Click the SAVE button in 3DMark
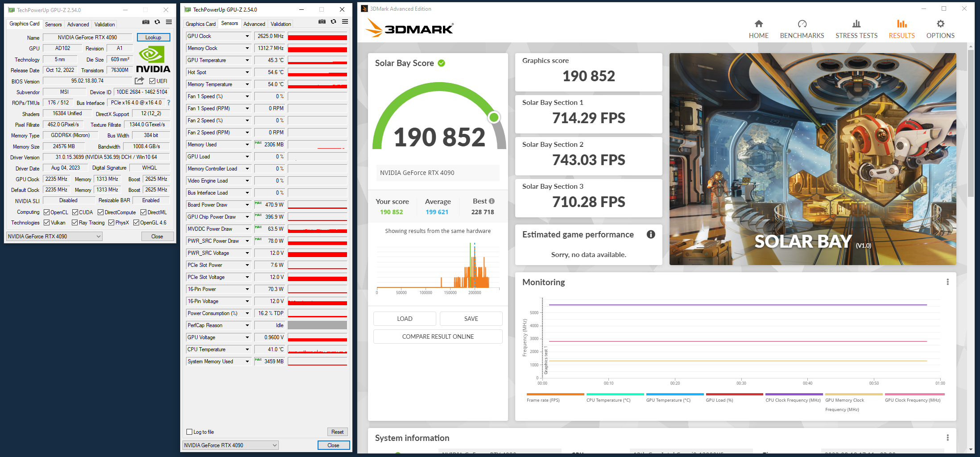The width and height of the screenshot is (980, 457). coord(471,319)
